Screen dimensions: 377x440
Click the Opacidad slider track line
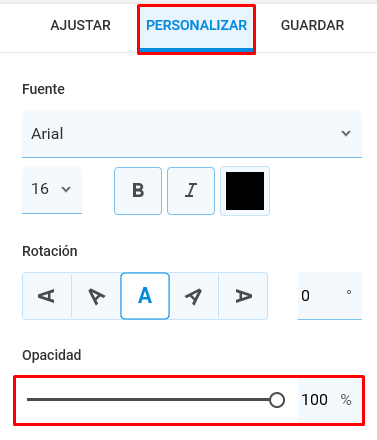(149, 400)
